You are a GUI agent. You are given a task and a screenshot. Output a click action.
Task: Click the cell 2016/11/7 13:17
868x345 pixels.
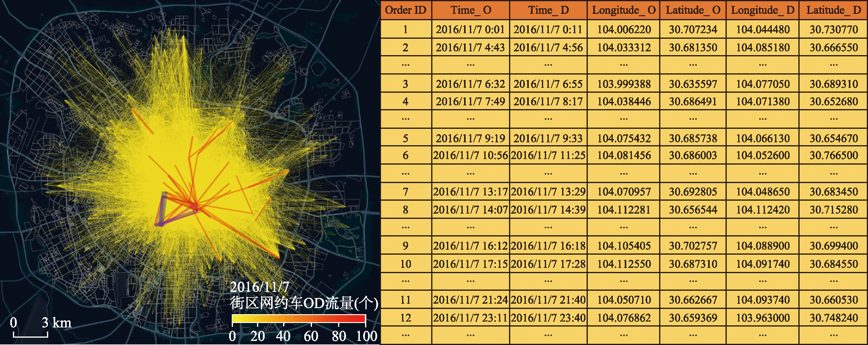(471, 192)
